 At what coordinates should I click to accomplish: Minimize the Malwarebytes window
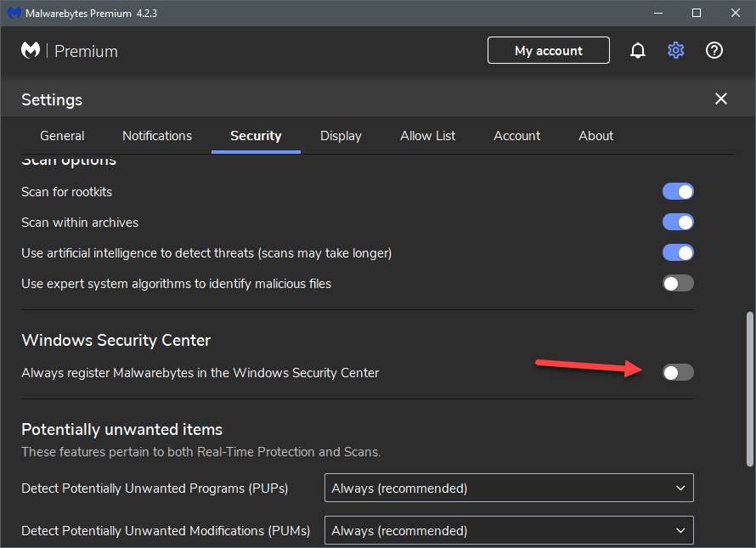point(658,13)
